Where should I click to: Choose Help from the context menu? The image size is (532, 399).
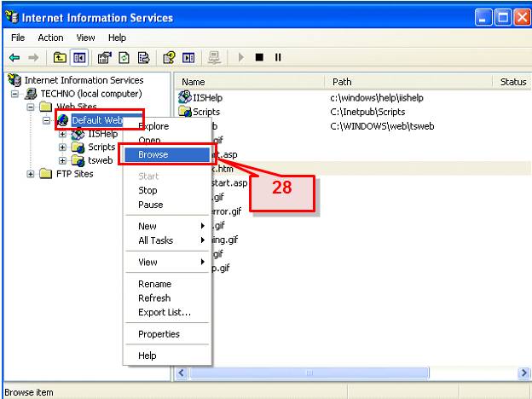(x=167, y=356)
